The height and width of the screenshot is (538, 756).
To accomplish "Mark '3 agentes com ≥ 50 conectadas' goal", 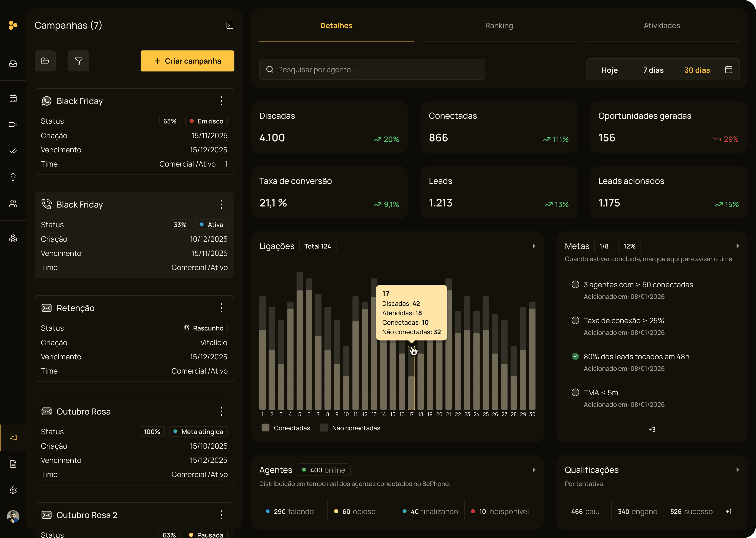I will pos(575,284).
